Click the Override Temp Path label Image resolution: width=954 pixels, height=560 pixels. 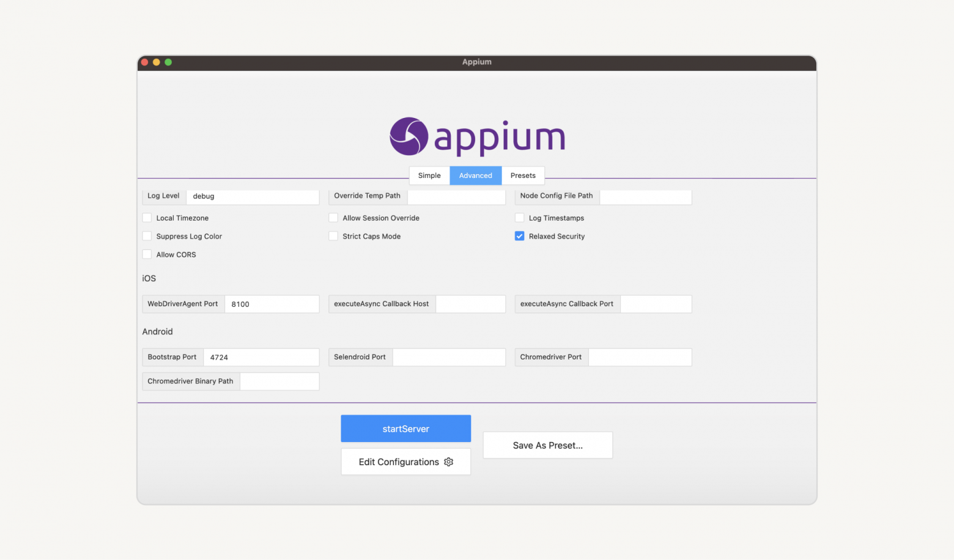[367, 196]
